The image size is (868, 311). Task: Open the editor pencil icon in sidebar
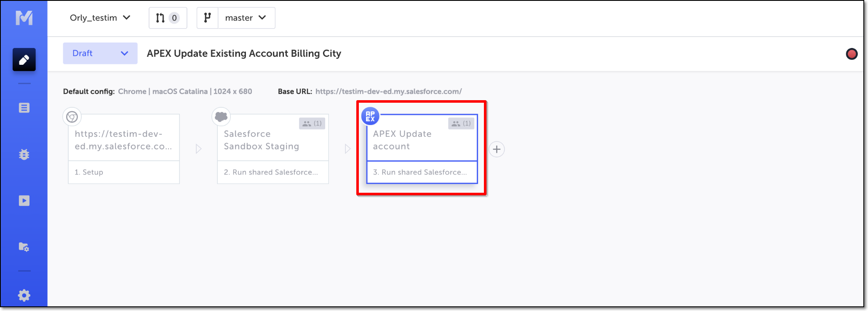click(24, 60)
